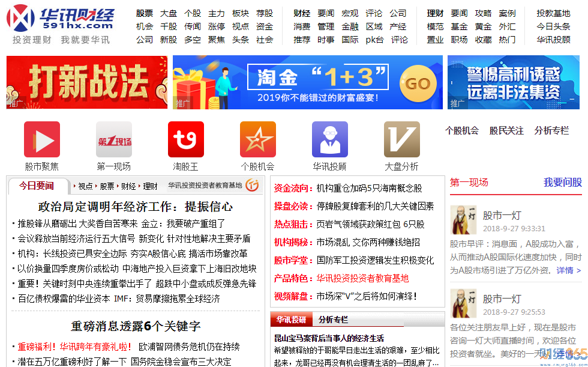
Task: Open 外汇 in the 理财 navigation group
Action: tap(507, 26)
